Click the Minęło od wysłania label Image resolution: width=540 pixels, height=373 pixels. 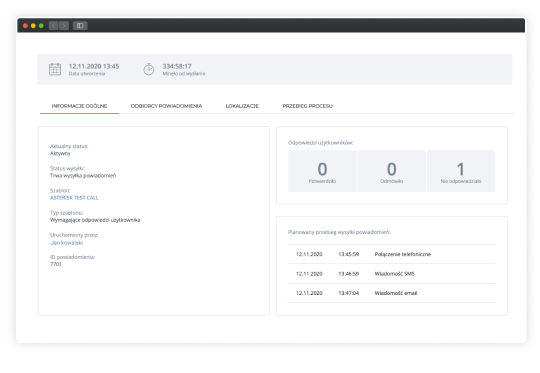point(184,74)
